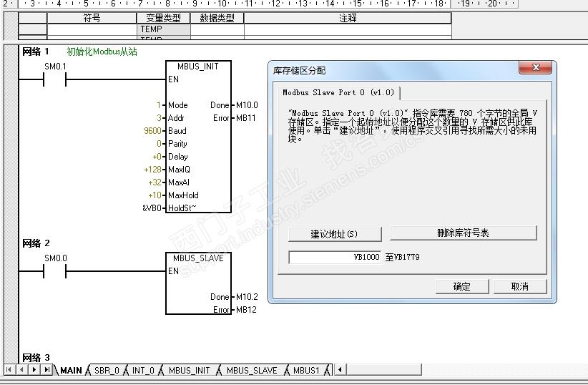Click the 注释 column header

(x=348, y=18)
